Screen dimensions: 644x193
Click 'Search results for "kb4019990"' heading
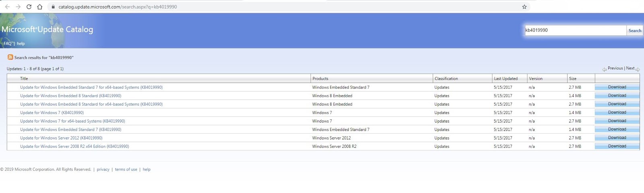tap(44, 58)
